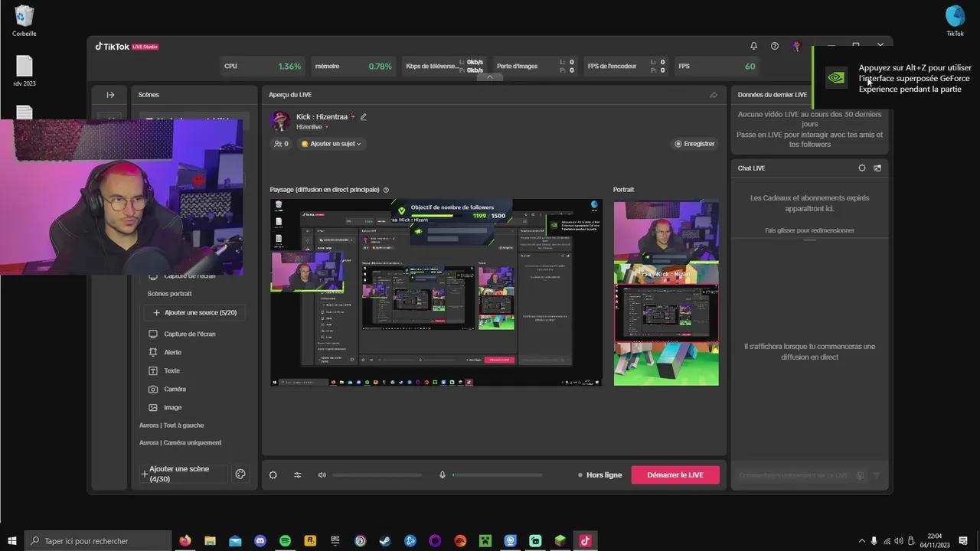
Task: Mute the desktop speaker icon
Action: coord(322,475)
